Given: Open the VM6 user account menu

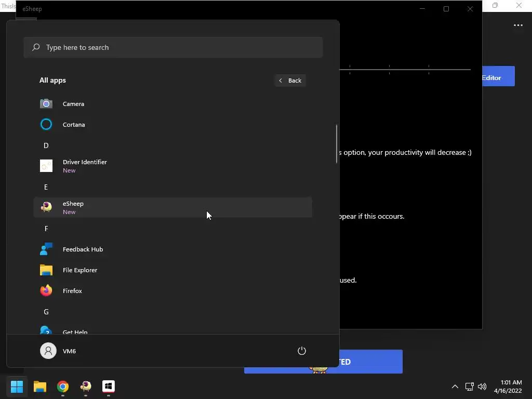Looking at the screenshot, I should click(58, 351).
